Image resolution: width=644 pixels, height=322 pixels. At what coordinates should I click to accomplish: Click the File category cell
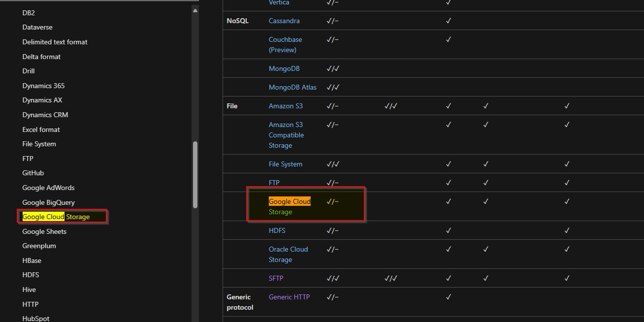coord(232,106)
